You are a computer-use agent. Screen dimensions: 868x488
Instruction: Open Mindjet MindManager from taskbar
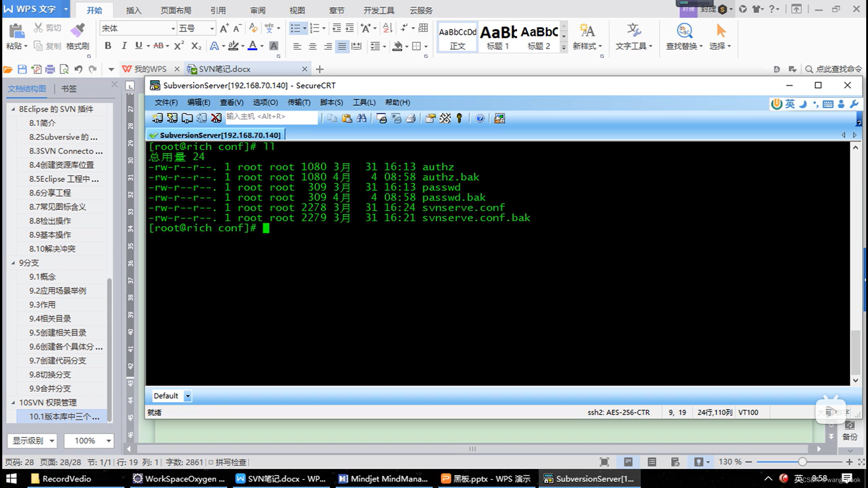coord(383,479)
